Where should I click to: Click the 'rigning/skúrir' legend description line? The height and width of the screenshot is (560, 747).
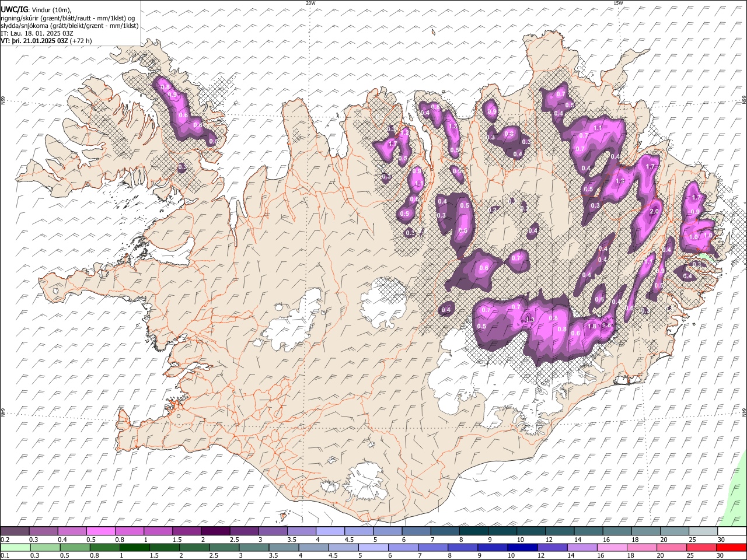(68, 18)
